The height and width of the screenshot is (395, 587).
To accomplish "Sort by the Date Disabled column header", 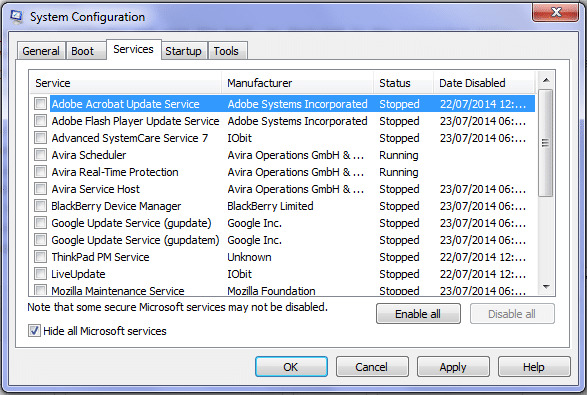I will (x=484, y=83).
